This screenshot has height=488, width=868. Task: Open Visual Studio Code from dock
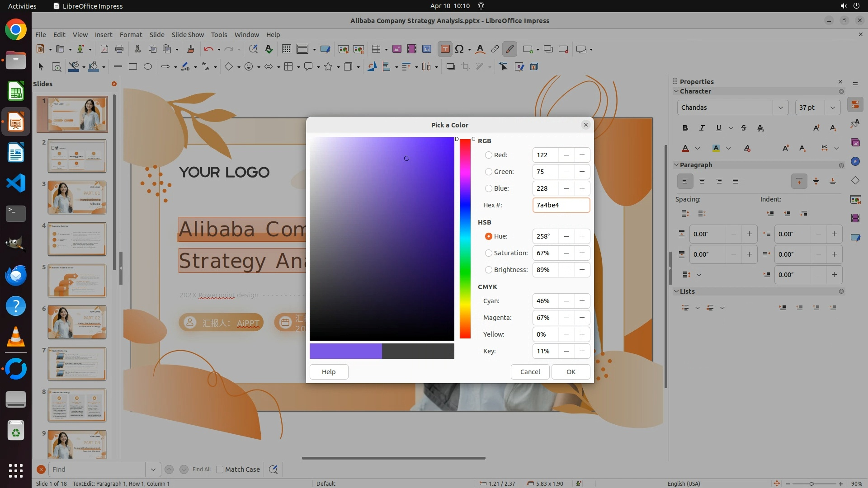(16, 183)
